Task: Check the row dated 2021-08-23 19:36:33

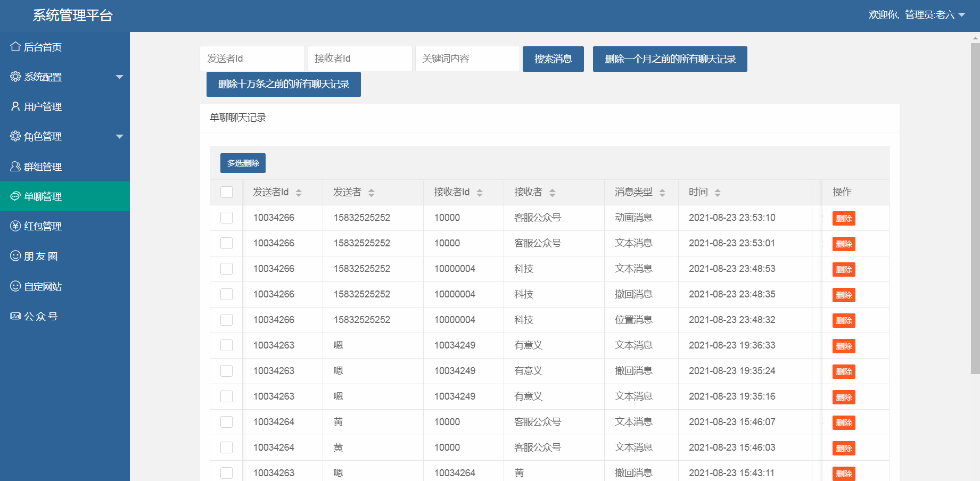Action: click(x=227, y=345)
